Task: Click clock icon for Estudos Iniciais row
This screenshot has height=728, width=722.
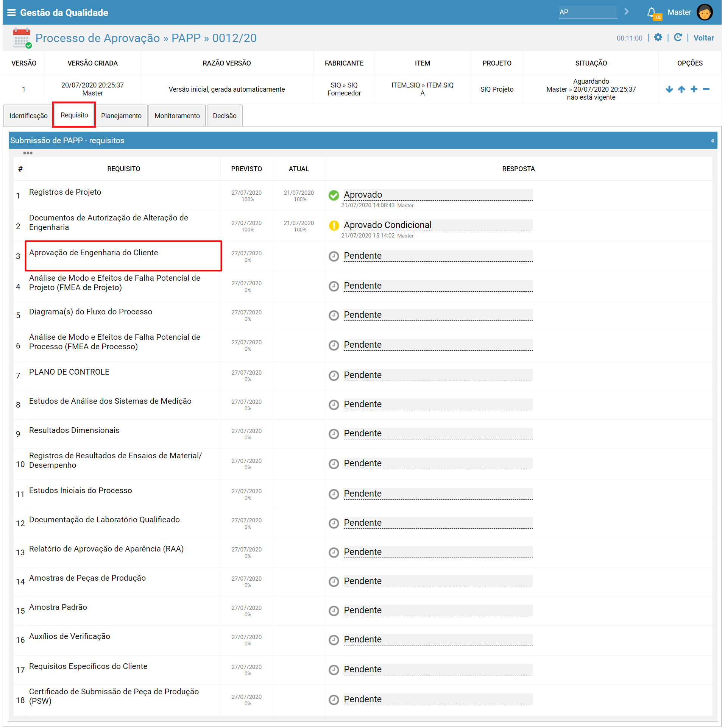Action: click(x=334, y=494)
